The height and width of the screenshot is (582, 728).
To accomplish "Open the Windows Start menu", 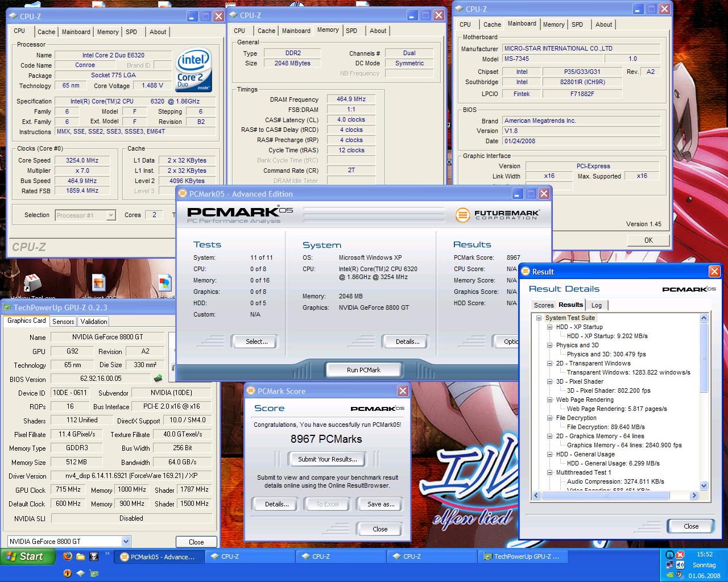I will coord(28,556).
